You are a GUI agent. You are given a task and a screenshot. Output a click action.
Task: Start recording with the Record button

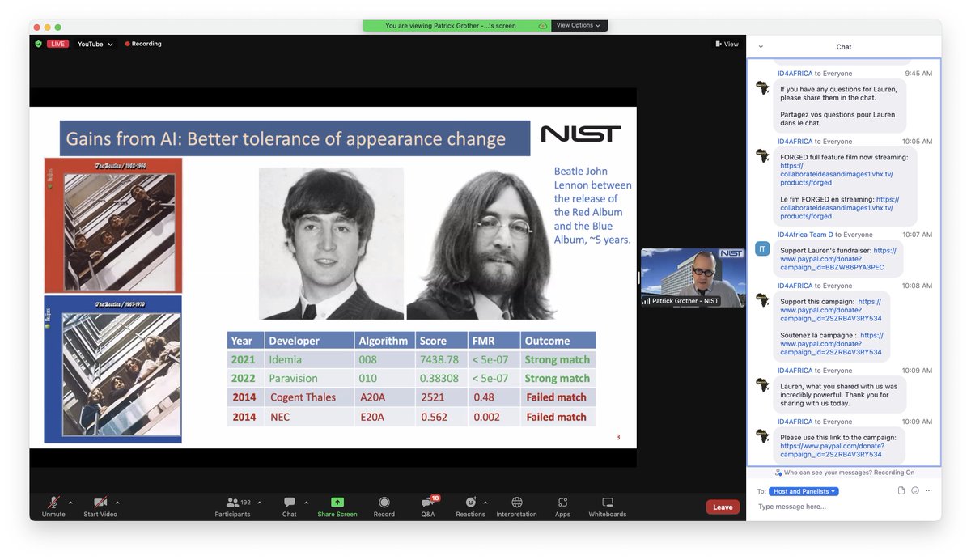(x=384, y=507)
